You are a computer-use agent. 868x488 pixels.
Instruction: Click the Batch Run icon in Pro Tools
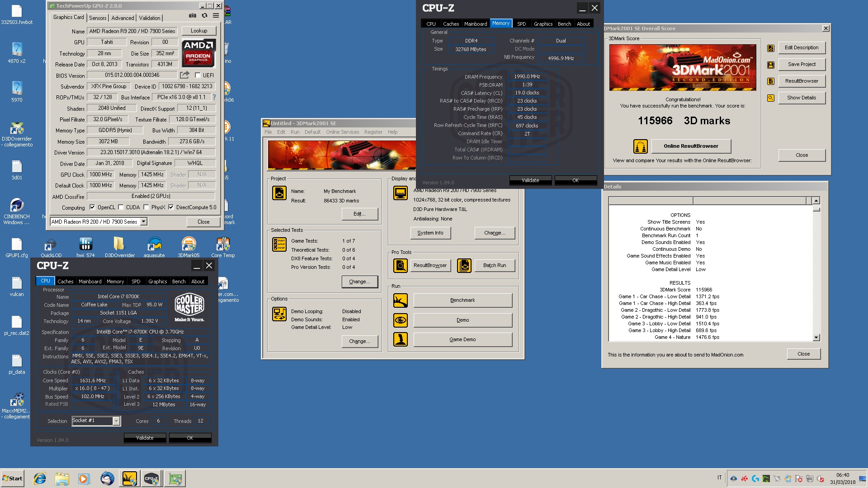(x=464, y=266)
